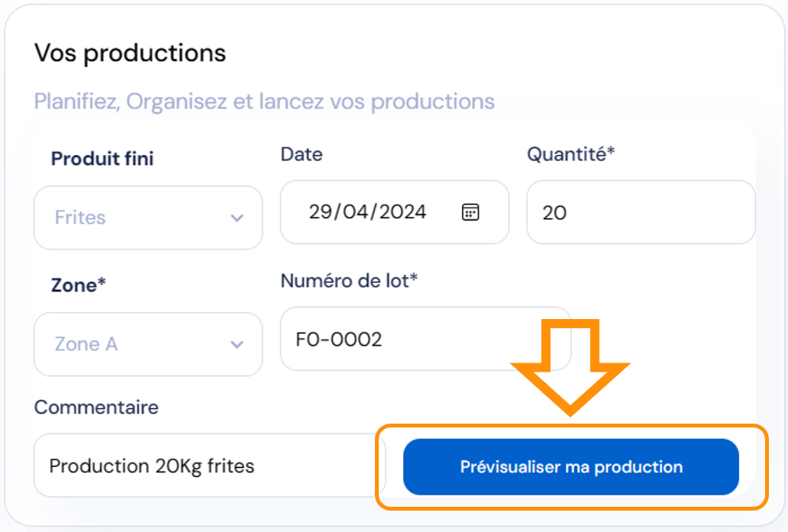Focus the Quantité field showing 20
The height and width of the screenshot is (532, 788).
coord(640,213)
